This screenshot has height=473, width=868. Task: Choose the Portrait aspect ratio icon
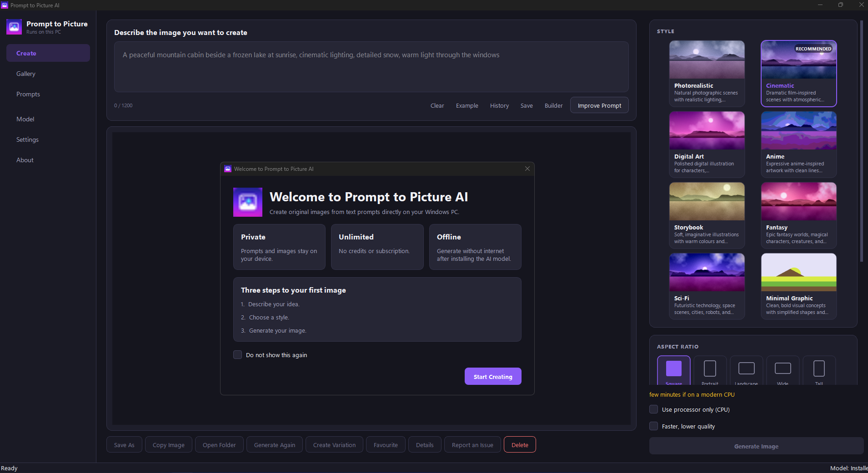coord(710,368)
